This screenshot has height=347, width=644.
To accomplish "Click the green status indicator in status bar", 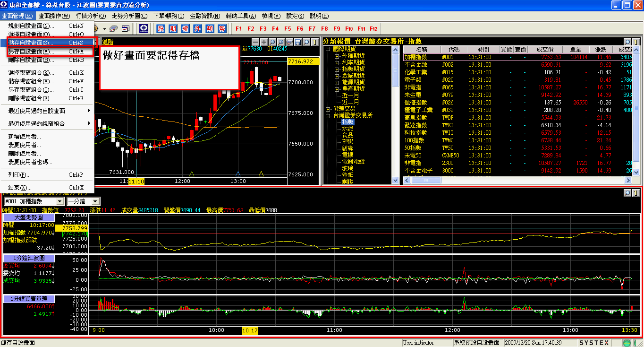I will pos(627,343).
